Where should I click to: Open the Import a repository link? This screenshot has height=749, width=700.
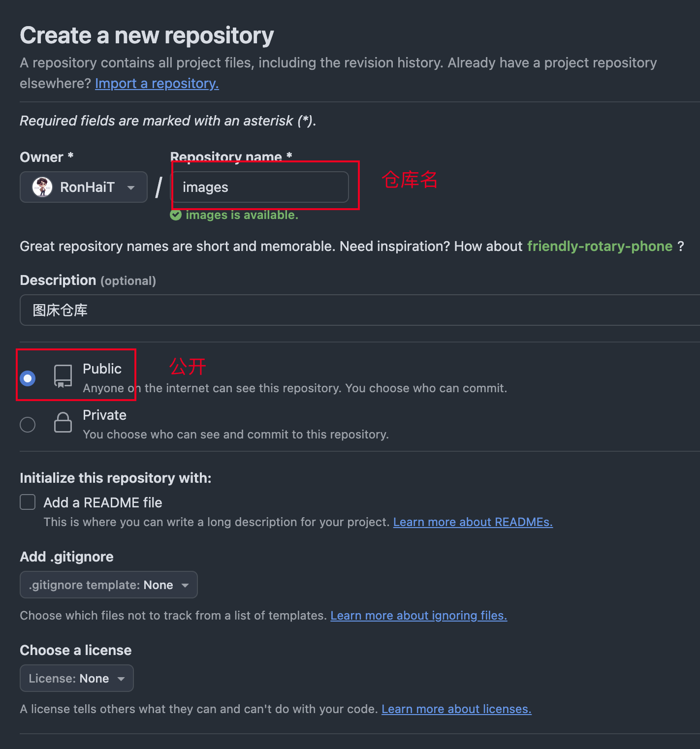coord(157,84)
